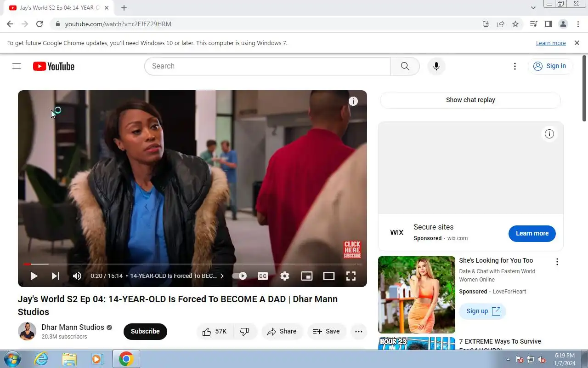Go back in browser history
The image size is (588, 368).
click(x=10, y=24)
